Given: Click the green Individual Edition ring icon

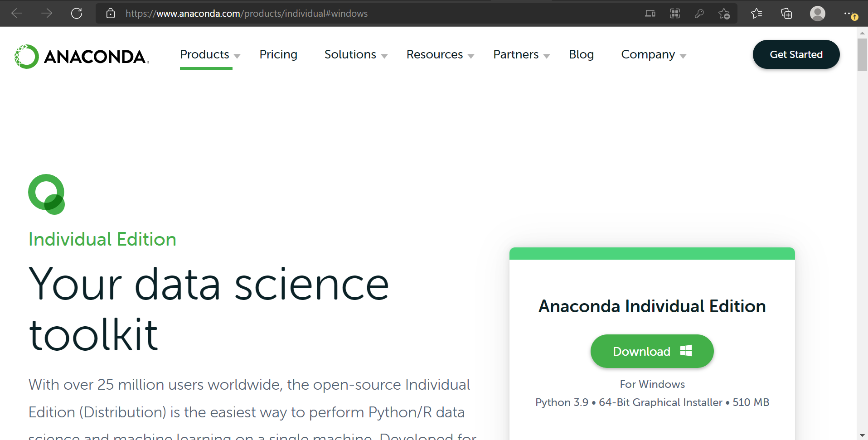Looking at the screenshot, I should point(47,194).
